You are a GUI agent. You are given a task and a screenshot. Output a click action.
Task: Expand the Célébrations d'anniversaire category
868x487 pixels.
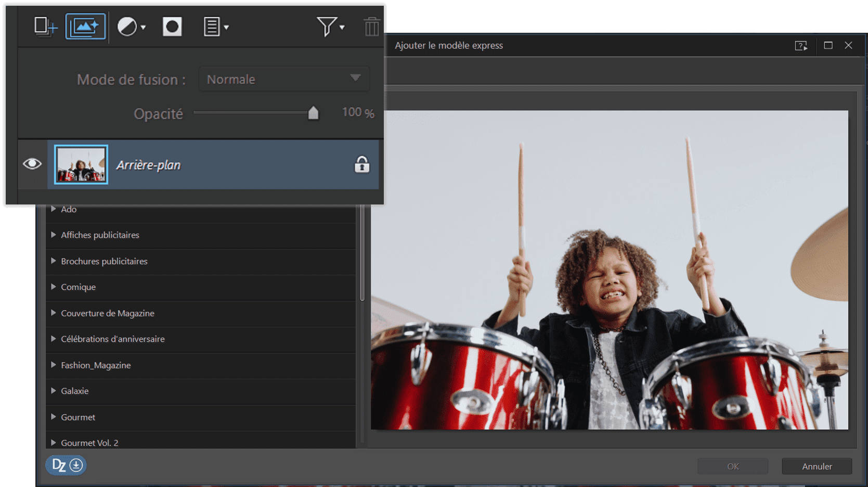click(53, 339)
